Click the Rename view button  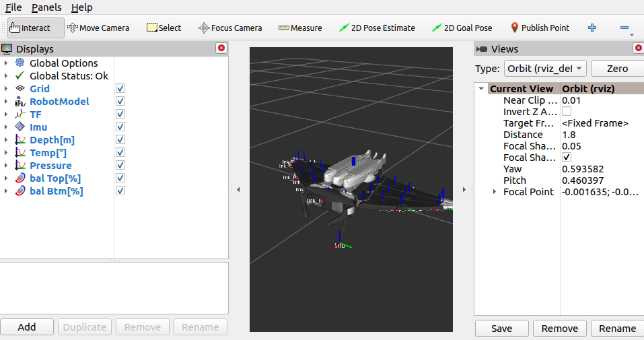[x=617, y=329]
